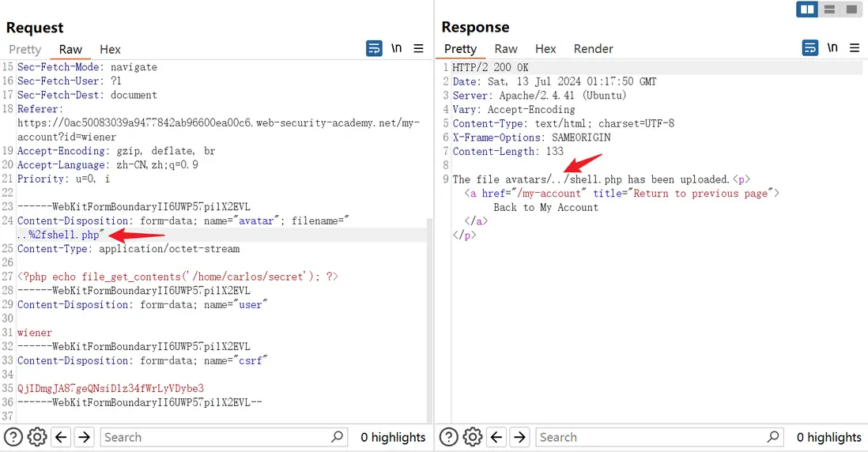Viewport: 868px width, 452px height.
Task: Click magnifier icon in Request search box
Action: pos(337,437)
